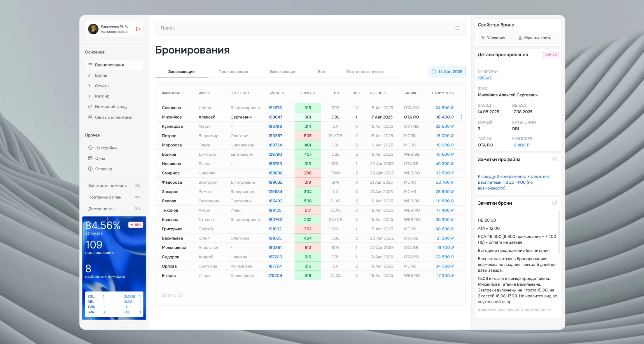Open the calendar icon in the date button
The width and height of the screenshot is (644, 344).
click(x=434, y=72)
